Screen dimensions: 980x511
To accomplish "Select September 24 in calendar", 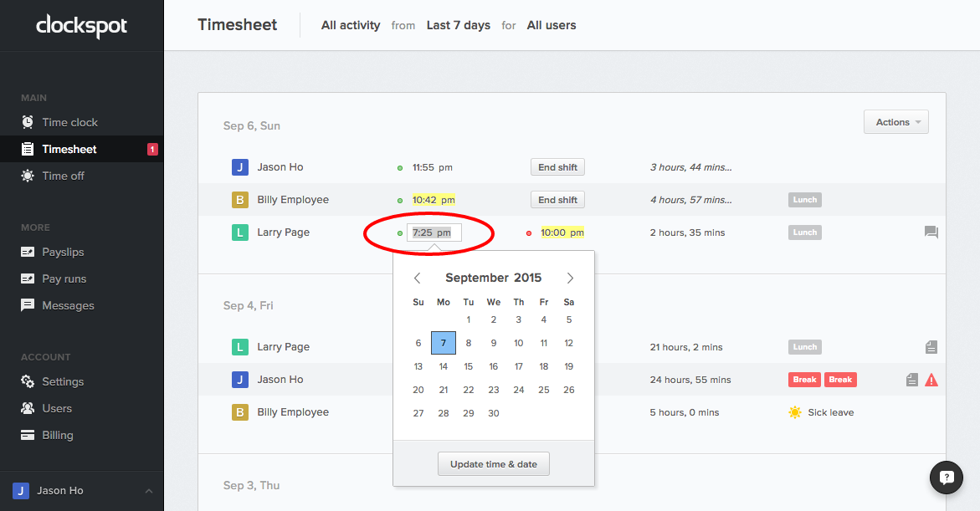I will [x=519, y=390].
